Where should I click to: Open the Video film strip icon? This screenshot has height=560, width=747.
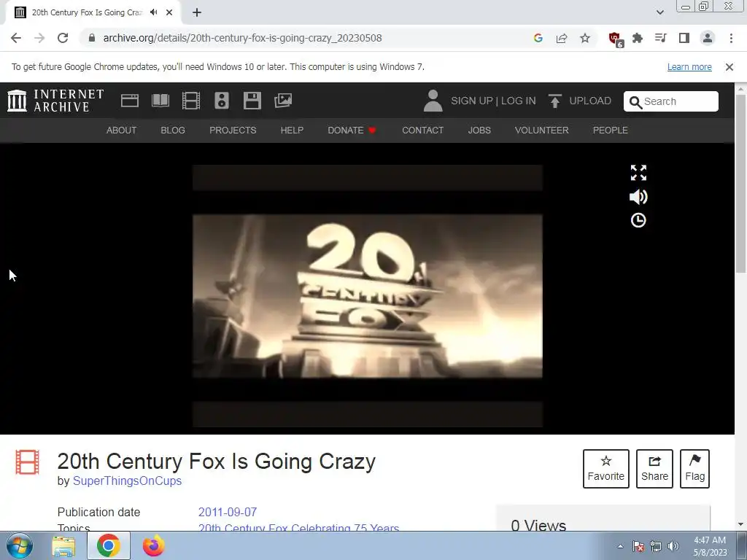tap(191, 101)
